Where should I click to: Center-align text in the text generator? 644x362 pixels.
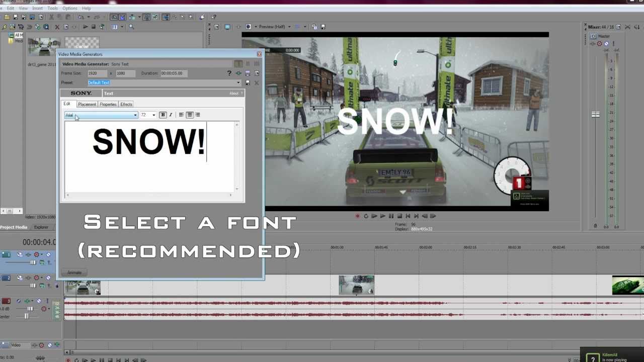[190, 115]
